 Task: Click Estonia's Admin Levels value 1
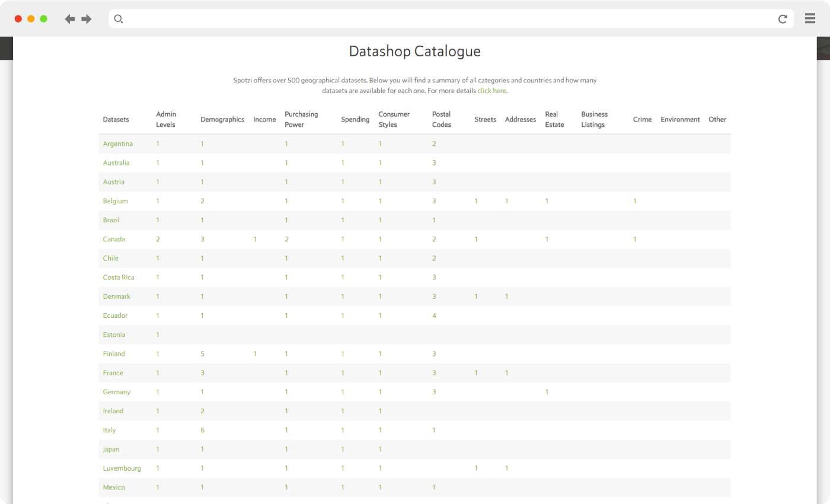[158, 334]
